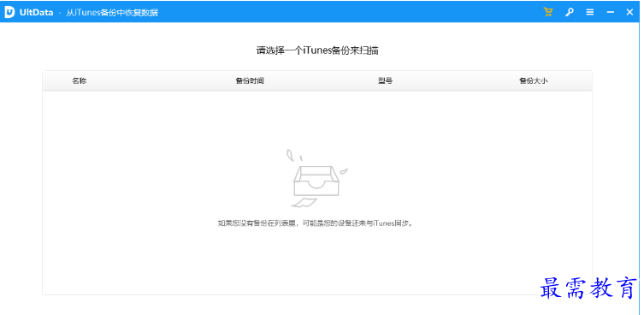Click the 备份时间 column header

coord(250,80)
